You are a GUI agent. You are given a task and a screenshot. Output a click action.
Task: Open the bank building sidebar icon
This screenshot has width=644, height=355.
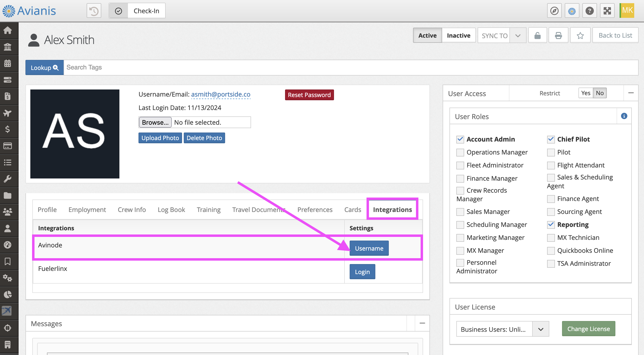(8, 47)
